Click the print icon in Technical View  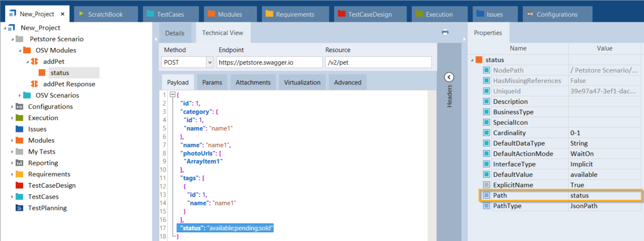point(445,32)
